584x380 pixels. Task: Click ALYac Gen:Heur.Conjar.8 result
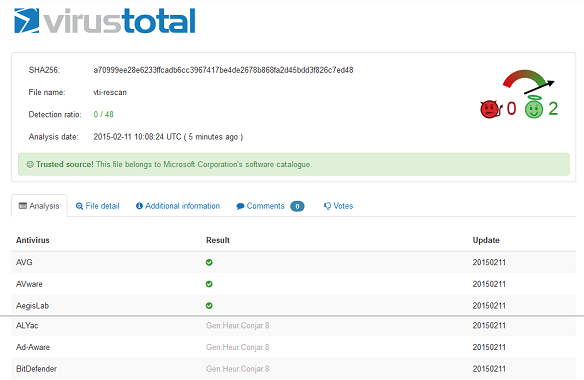click(238, 326)
